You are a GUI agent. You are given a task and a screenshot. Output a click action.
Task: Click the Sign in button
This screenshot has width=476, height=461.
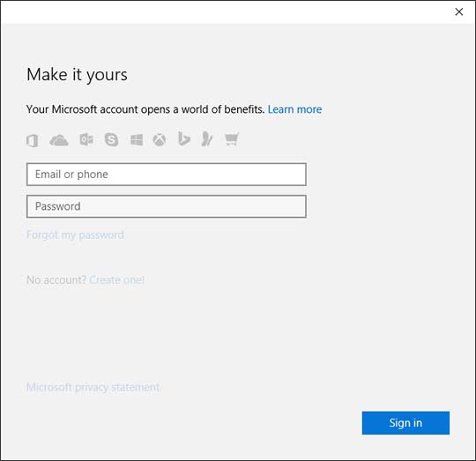tap(405, 423)
